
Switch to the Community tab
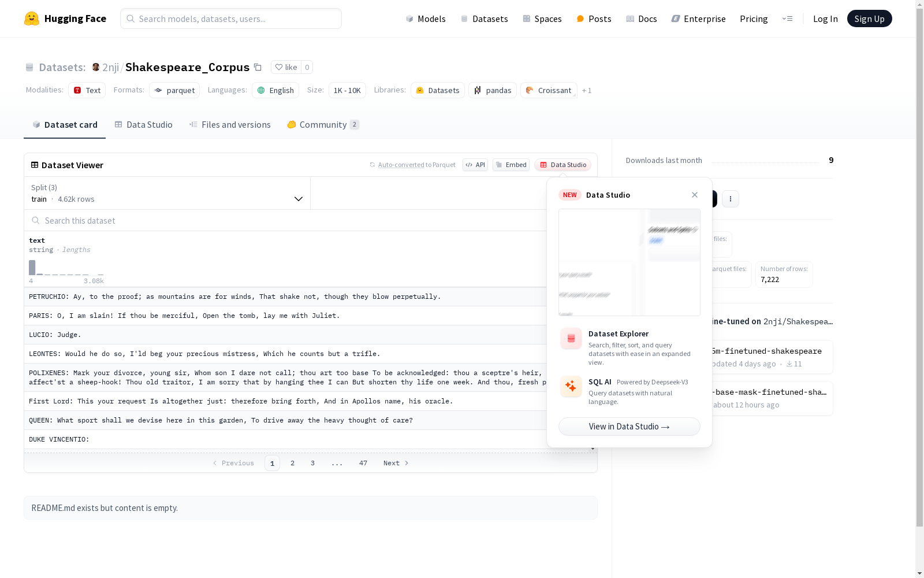pos(323,124)
